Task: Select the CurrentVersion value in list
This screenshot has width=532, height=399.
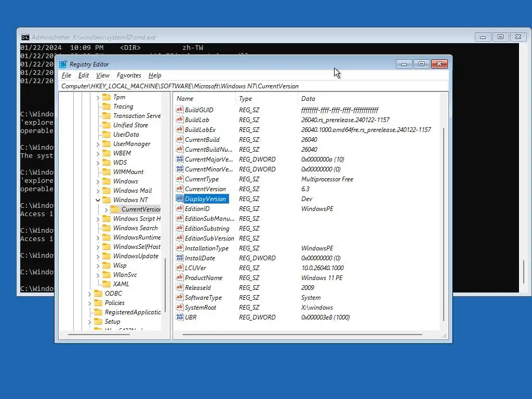Action: click(x=205, y=189)
